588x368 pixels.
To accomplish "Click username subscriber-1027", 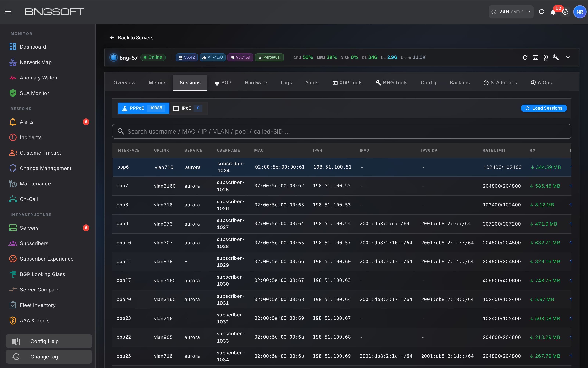I will (x=231, y=224).
